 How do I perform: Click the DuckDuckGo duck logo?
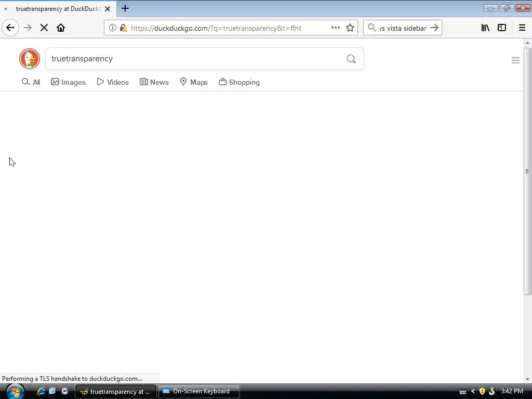pos(30,59)
